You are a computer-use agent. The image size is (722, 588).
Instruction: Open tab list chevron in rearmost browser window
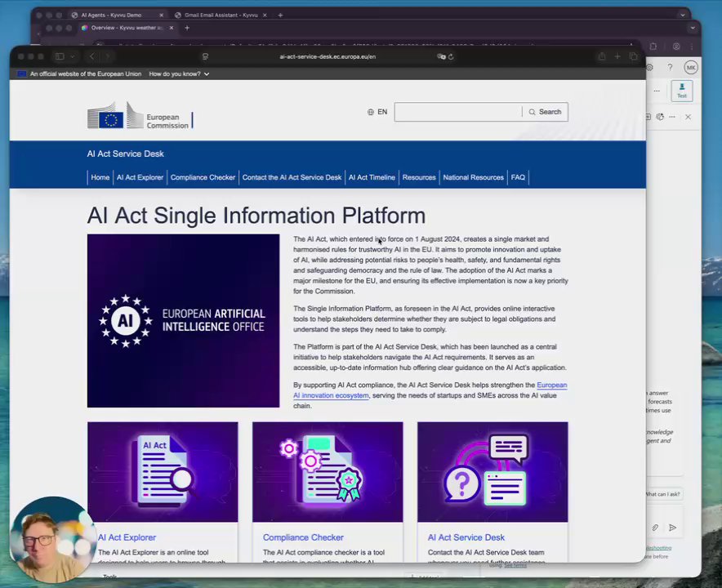[x=683, y=16]
